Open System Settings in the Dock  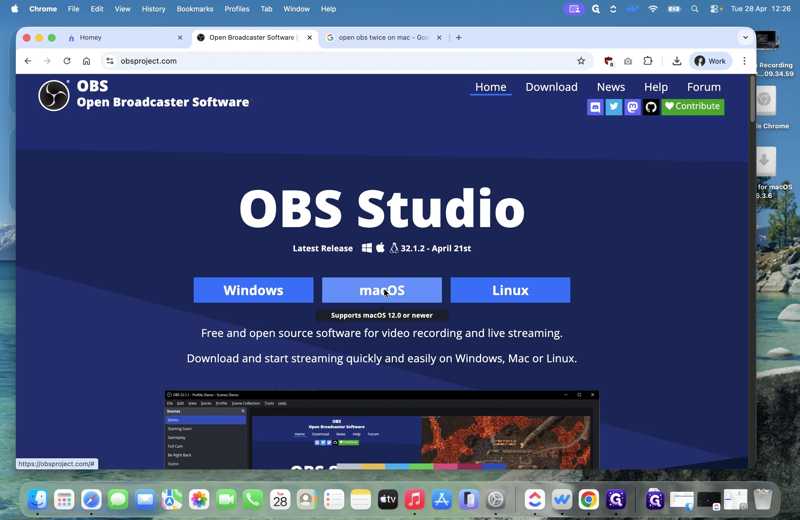[495, 500]
